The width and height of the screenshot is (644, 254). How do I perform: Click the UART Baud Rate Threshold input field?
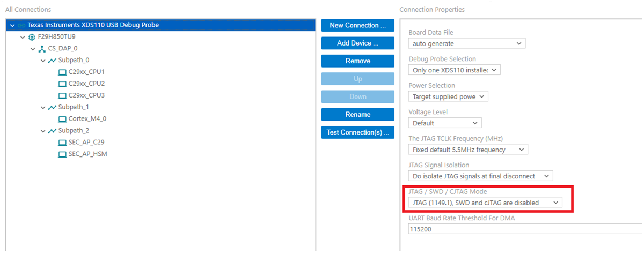[x=523, y=229]
